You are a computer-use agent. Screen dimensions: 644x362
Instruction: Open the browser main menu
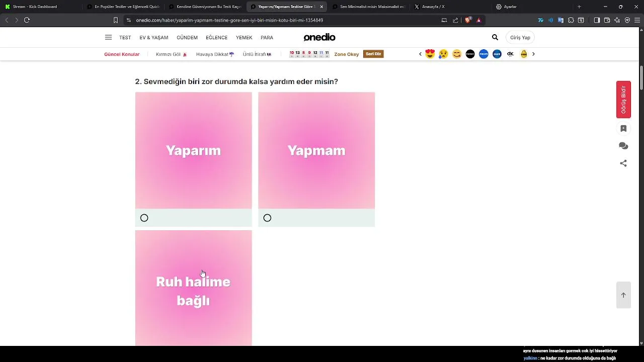click(x=637, y=20)
